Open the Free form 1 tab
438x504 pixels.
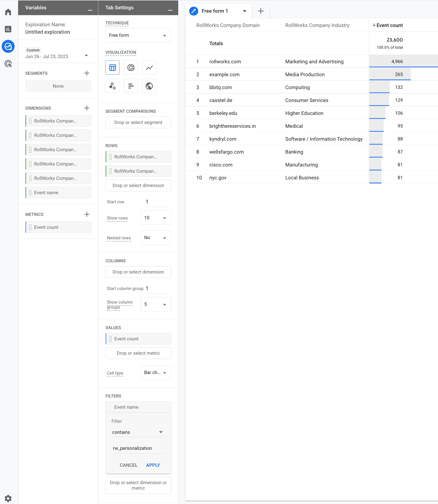[x=215, y=11]
